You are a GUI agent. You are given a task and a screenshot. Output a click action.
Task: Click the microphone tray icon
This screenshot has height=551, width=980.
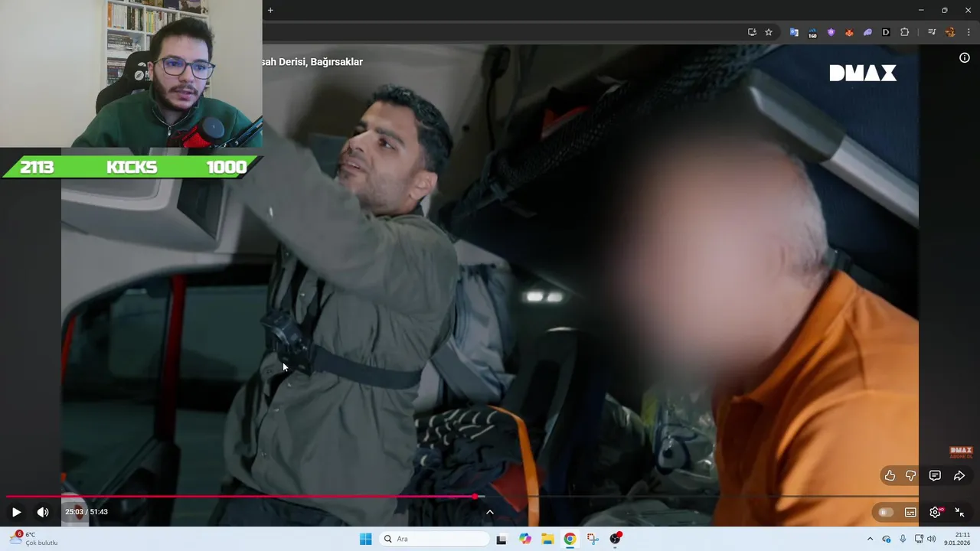(x=903, y=539)
